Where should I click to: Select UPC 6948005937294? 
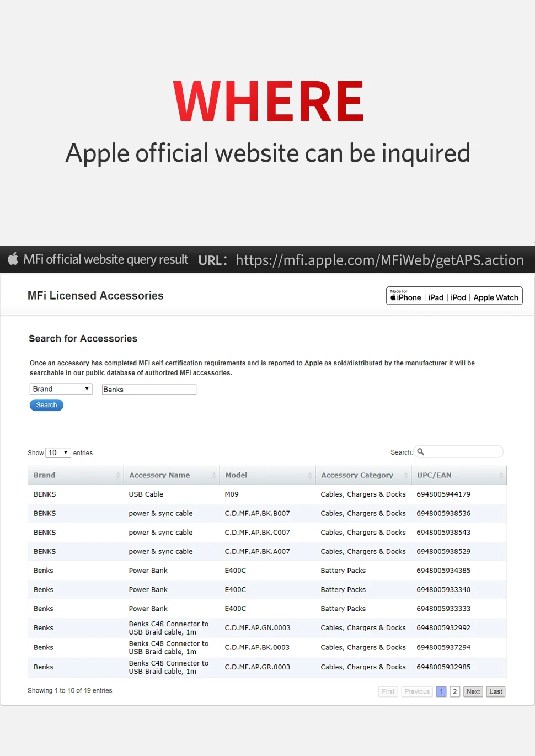pos(443,647)
